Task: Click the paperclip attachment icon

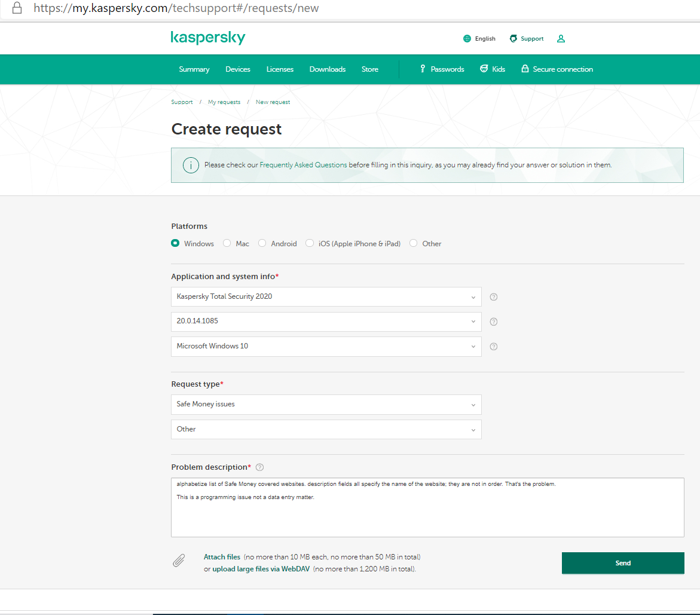Action: [x=179, y=561]
